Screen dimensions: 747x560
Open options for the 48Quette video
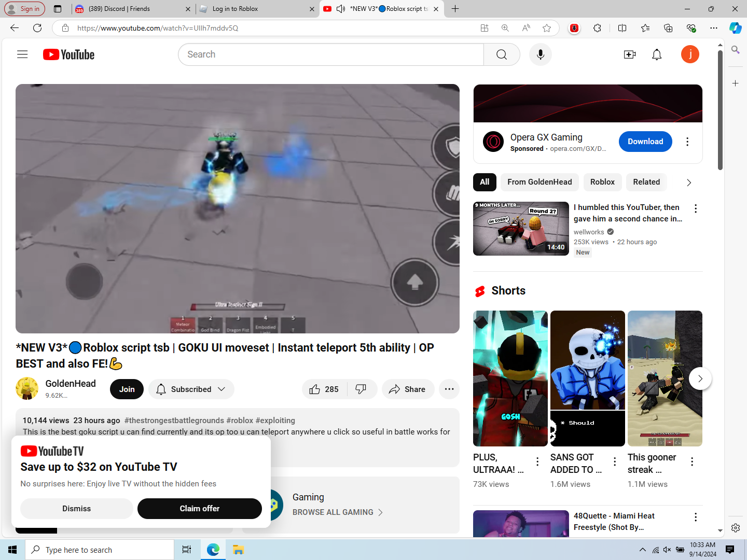pos(696,517)
